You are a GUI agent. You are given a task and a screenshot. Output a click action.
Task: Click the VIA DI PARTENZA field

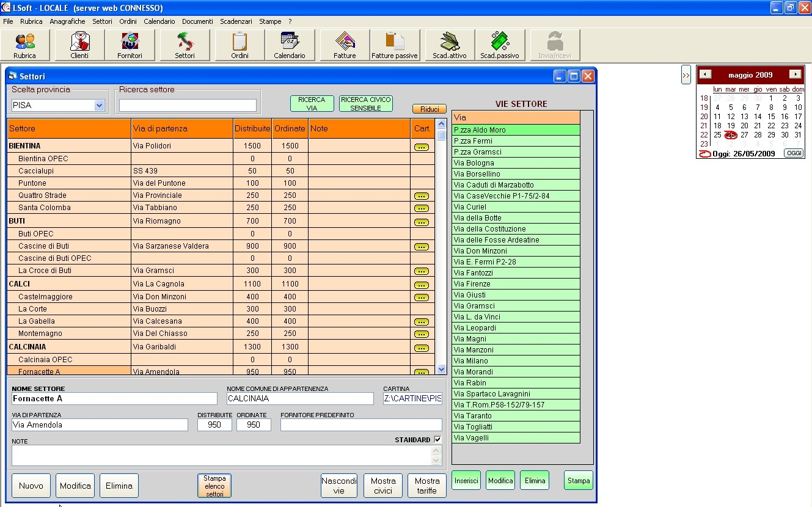coord(100,425)
